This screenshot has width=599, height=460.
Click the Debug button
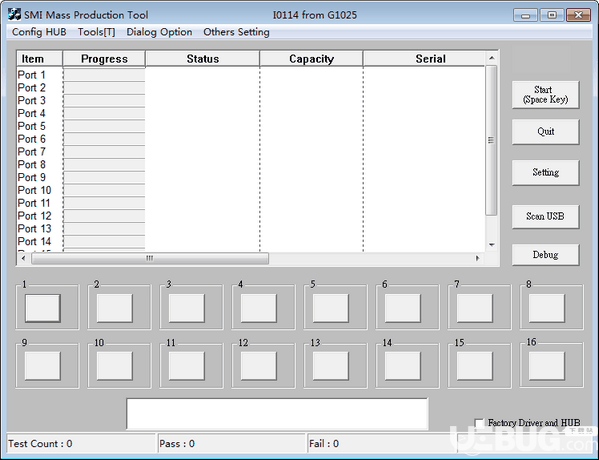(545, 254)
